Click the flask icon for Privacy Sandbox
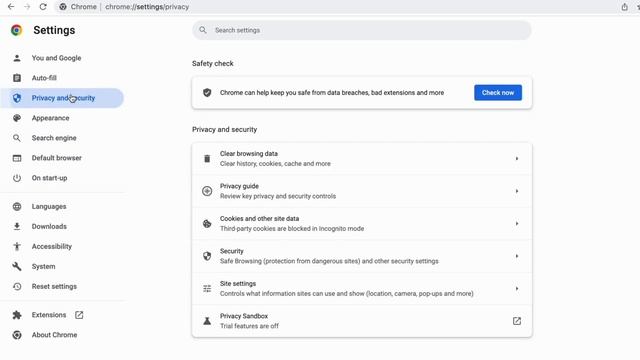This screenshot has width=640, height=360. click(207, 321)
